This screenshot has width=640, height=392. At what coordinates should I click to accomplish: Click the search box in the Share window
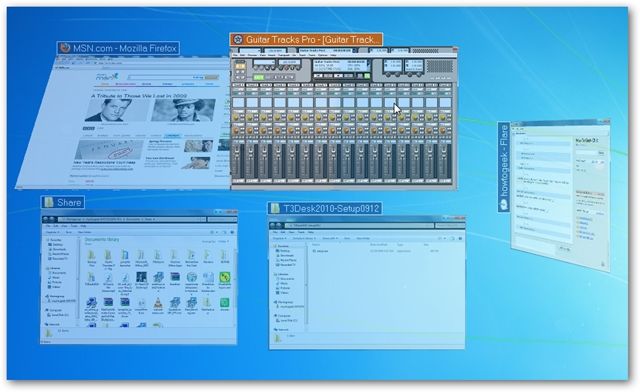click(222, 219)
